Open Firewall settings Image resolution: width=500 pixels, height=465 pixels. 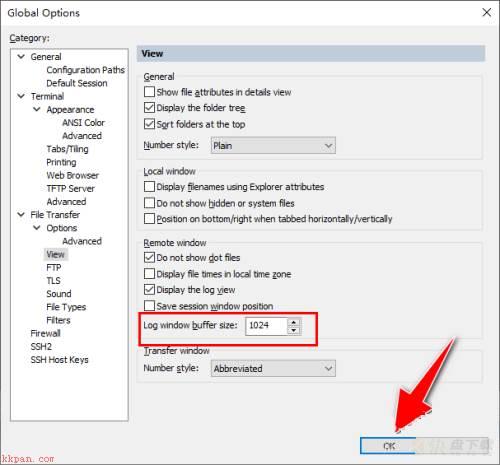coord(45,333)
